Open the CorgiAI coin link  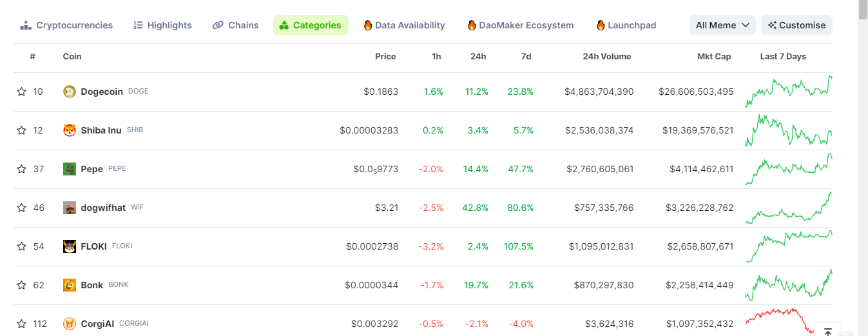pos(97,324)
